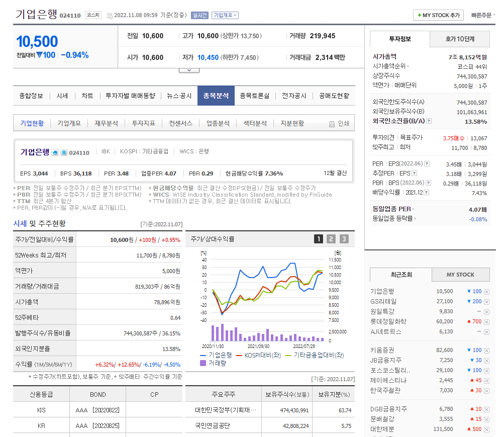Open the 공매도현황 tab
Image resolution: width=504 pixels, height=437 pixels.
pos(334,96)
